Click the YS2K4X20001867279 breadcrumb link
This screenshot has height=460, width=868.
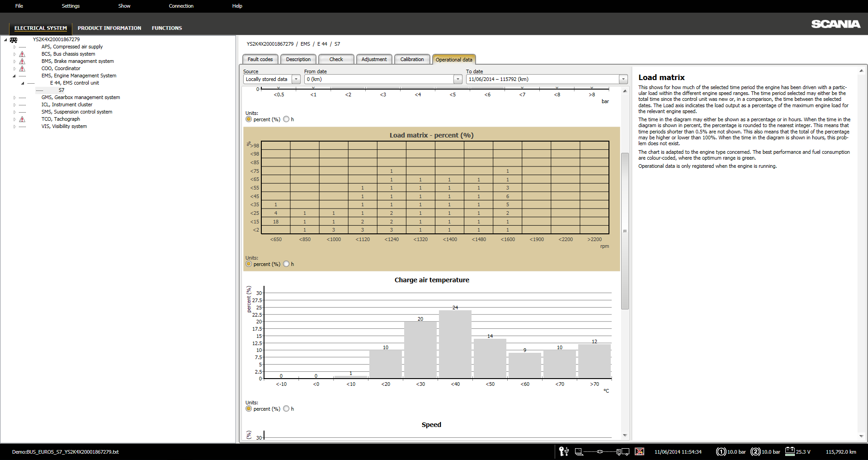pos(270,44)
